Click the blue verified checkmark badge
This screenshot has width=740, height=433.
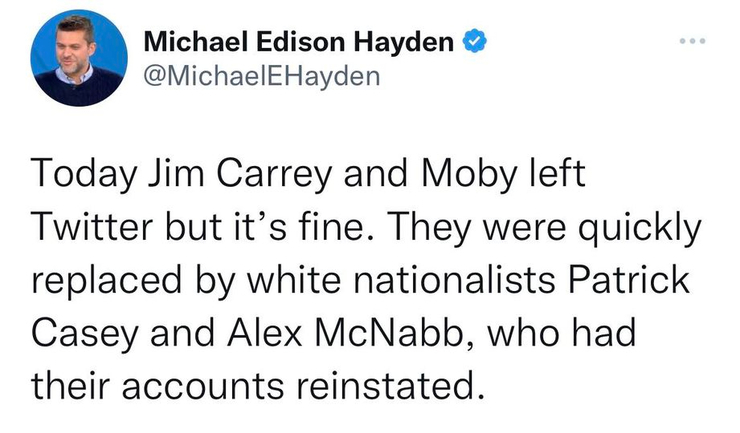coord(474,41)
